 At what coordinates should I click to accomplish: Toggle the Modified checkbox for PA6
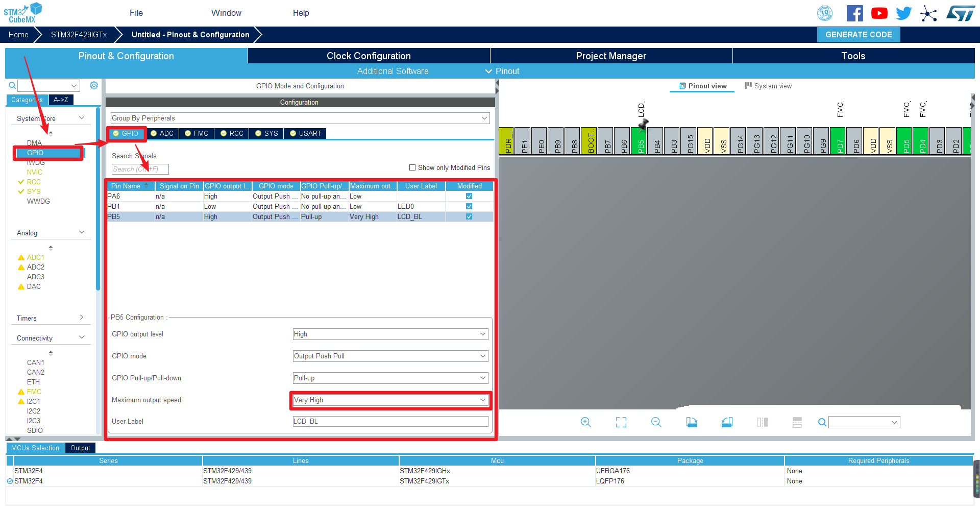point(469,196)
